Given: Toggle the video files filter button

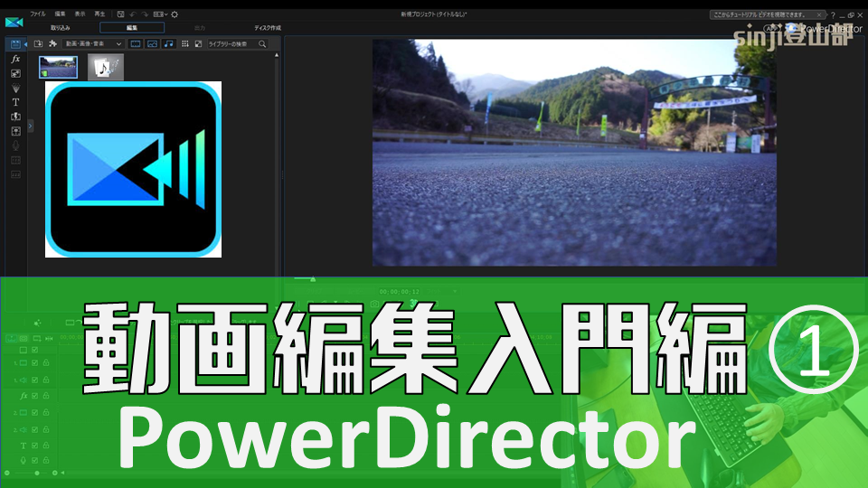Looking at the screenshot, I should click(135, 43).
